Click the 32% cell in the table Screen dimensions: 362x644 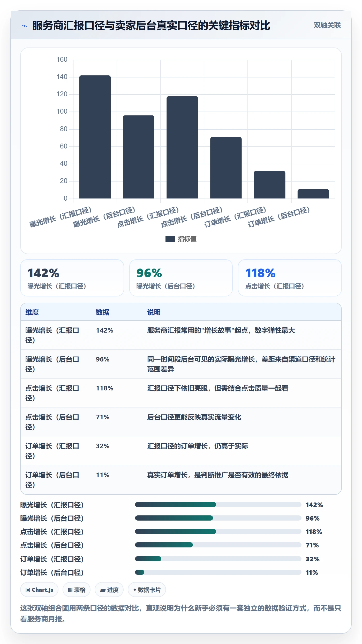pyautogui.click(x=103, y=446)
